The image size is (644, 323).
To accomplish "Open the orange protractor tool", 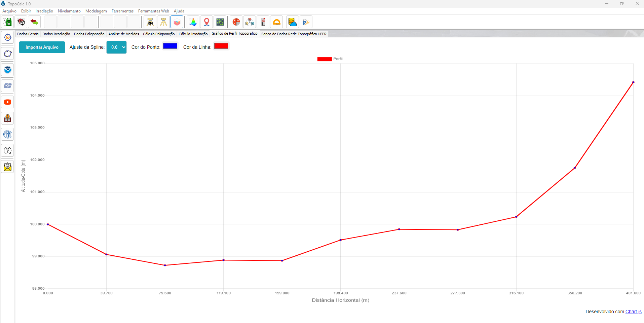I will click(276, 22).
